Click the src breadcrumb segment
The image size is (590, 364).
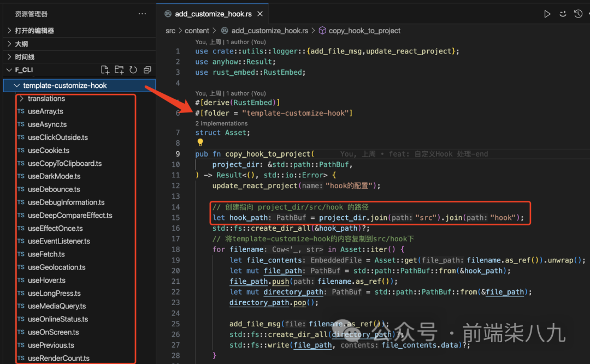170,31
